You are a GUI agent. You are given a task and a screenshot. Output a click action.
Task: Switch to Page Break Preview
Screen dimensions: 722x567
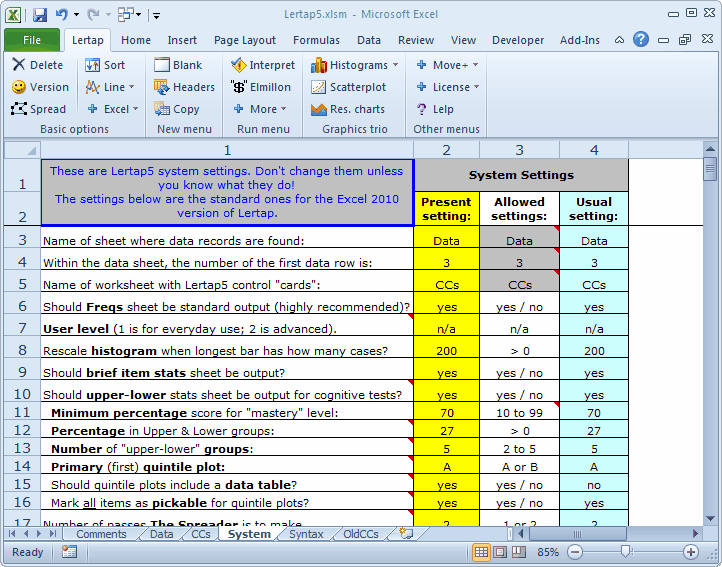[519, 551]
